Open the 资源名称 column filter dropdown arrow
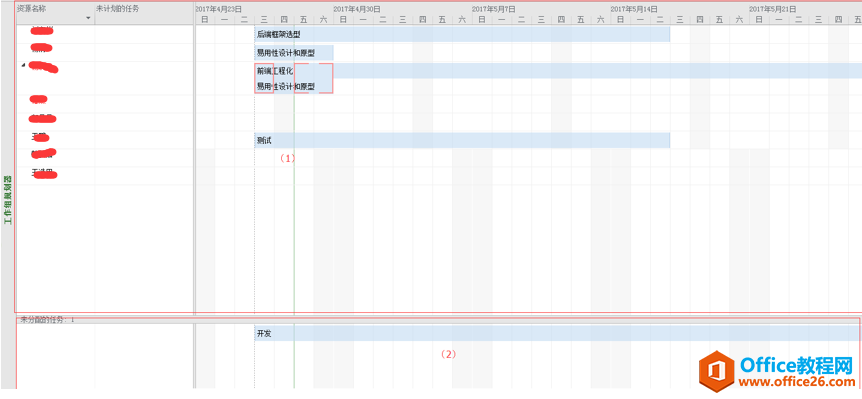This screenshot has width=862, height=399. 89,19
